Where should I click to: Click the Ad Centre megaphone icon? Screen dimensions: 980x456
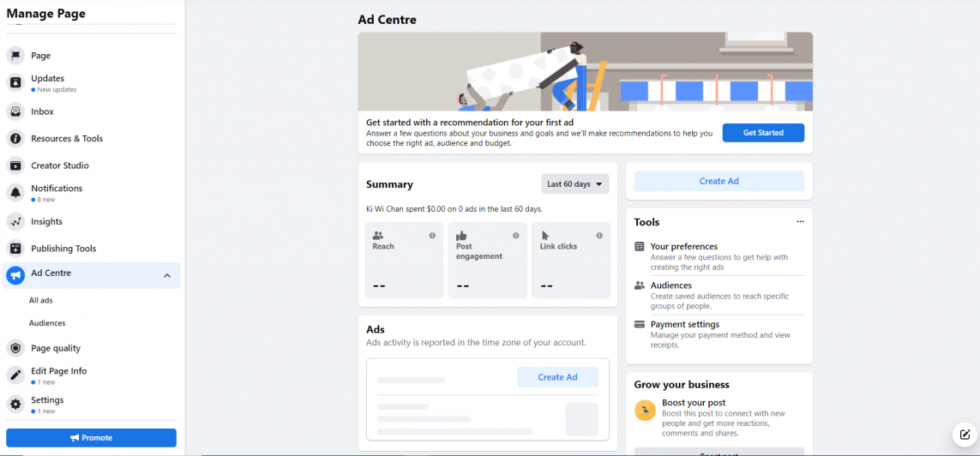(x=15, y=275)
